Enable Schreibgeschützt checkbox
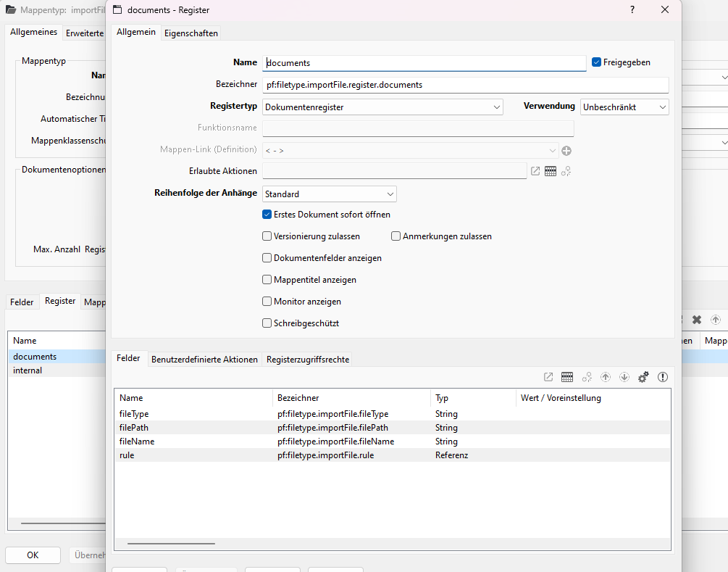Screen dimensions: 728x572 267,323
